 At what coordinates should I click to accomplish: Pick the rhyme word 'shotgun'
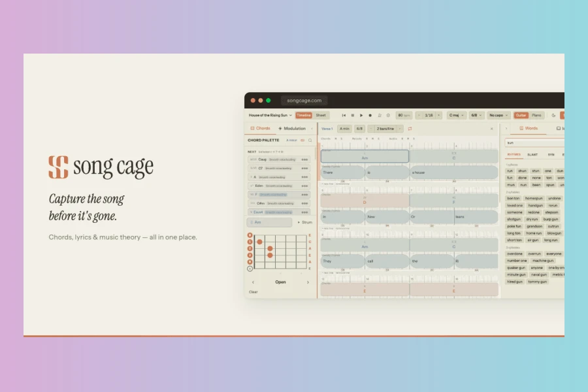pos(514,219)
